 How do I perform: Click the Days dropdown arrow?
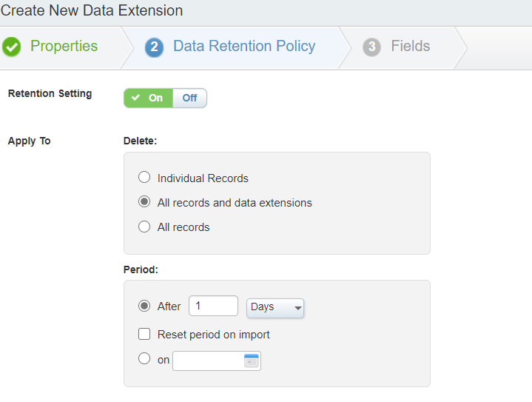(298, 308)
